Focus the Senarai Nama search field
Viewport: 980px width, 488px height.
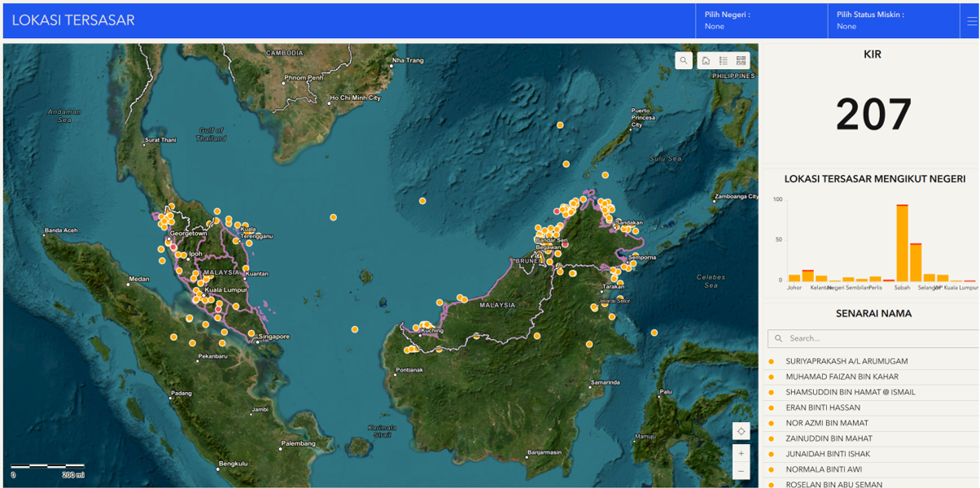point(873,338)
